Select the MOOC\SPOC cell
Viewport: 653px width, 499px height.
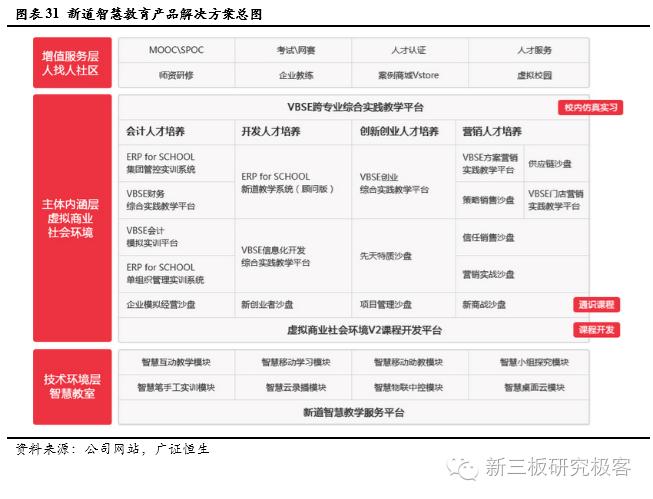coord(177,50)
